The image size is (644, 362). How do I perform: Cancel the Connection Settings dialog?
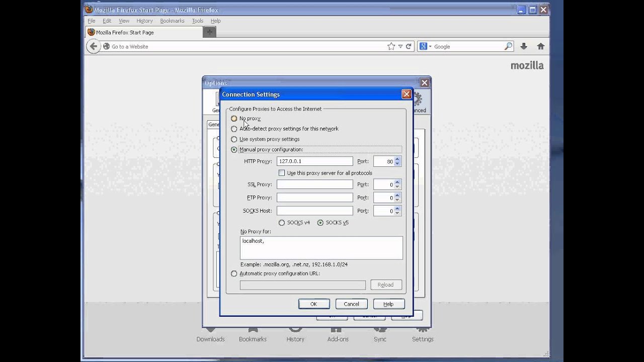click(x=351, y=304)
